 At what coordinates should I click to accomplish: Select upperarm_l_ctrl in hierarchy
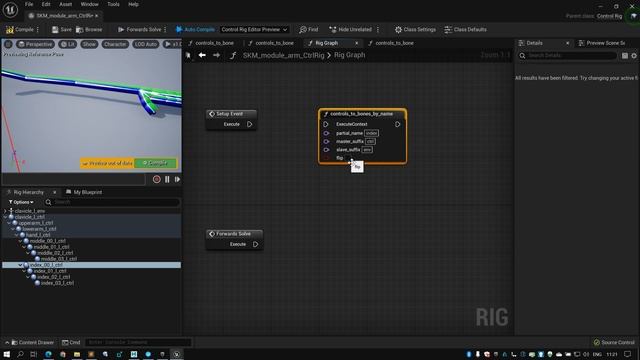tap(36, 223)
